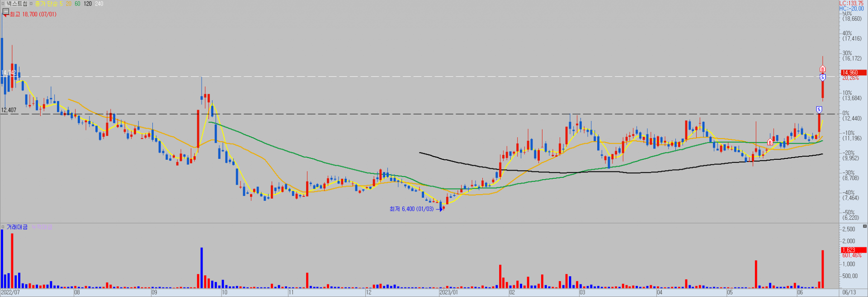Click the red B buy marker above the latest candle
Screen dimensions: 868x297
[x=822, y=69]
